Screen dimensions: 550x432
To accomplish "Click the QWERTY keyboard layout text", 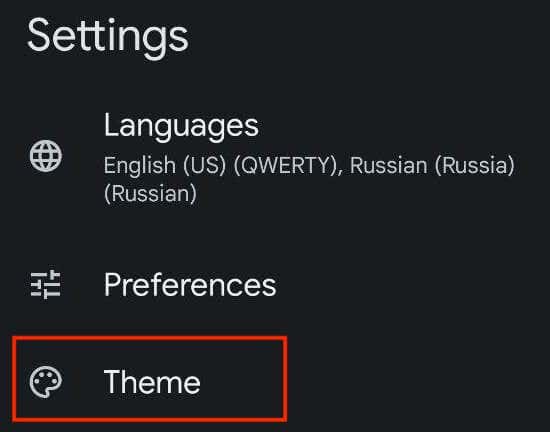I will point(287,166).
